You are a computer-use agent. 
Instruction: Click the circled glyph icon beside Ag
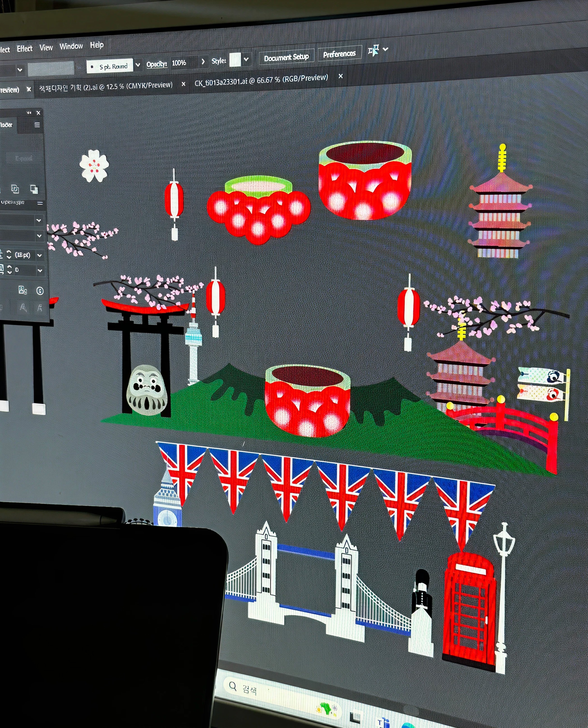(x=40, y=291)
